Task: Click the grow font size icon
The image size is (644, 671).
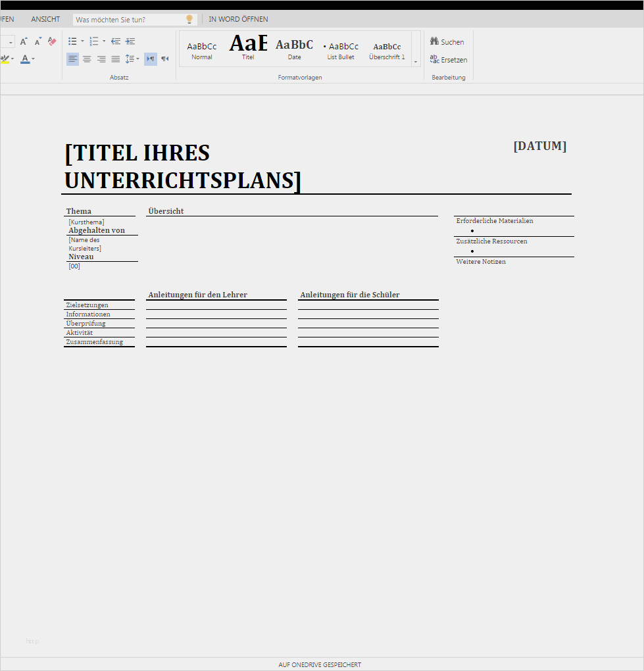Action: tap(22, 41)
